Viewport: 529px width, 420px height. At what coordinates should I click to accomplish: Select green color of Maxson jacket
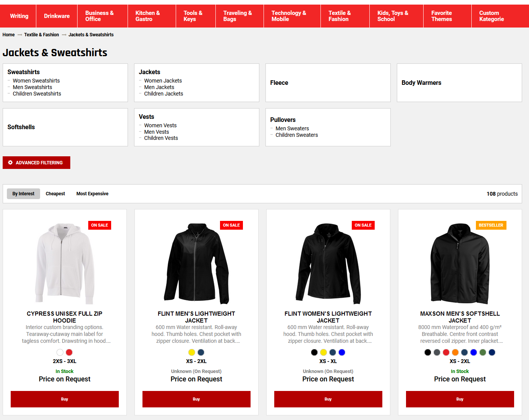pyautogui.click(x=483, y=352)
